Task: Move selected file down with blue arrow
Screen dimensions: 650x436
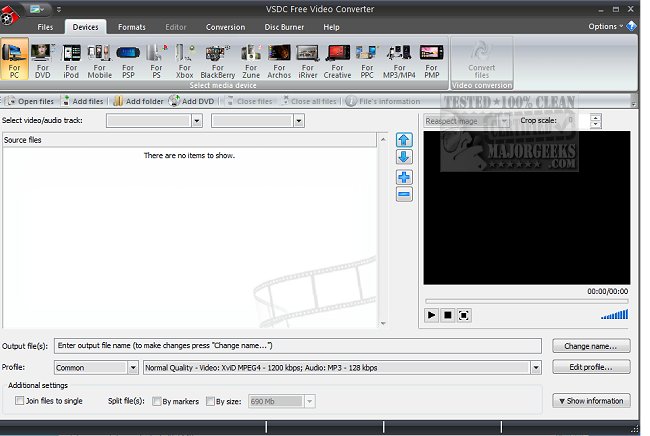Action: 404,157
